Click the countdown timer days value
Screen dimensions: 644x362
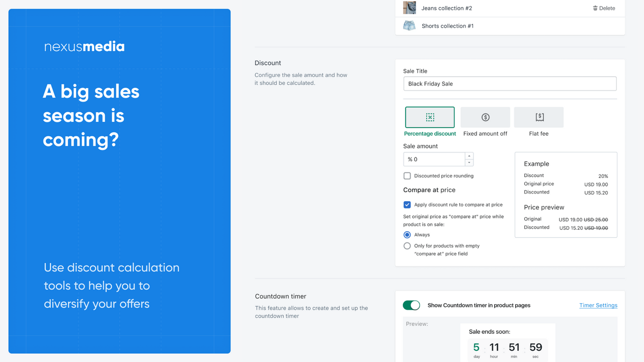coord(476,347)
